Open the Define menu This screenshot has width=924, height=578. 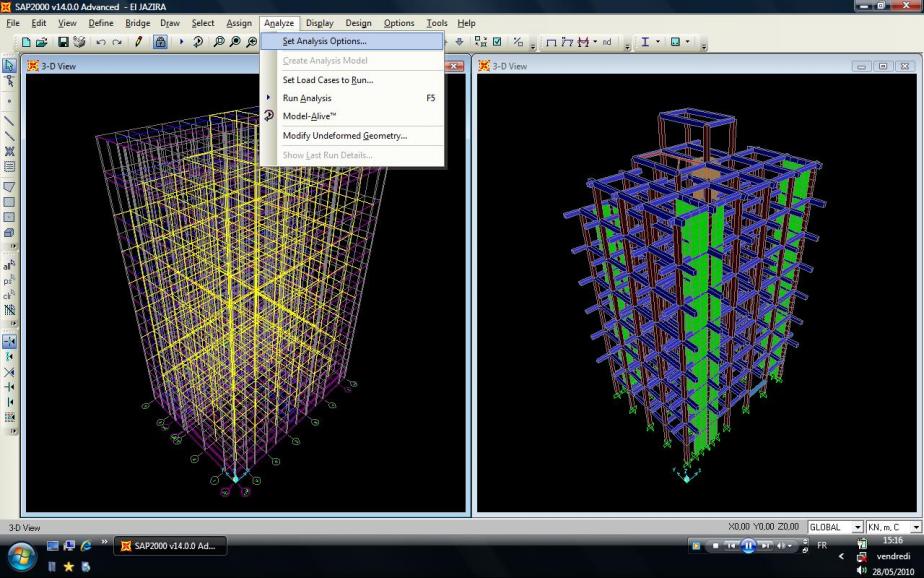pyautogui.click(x=101, y=23)
